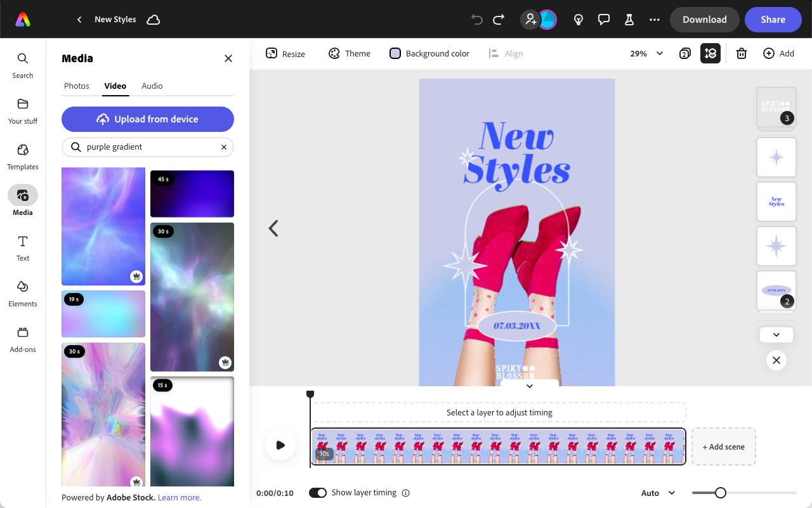Switch to the Photos tab
This screenshot has width=812, height=508.
[76, 86]
